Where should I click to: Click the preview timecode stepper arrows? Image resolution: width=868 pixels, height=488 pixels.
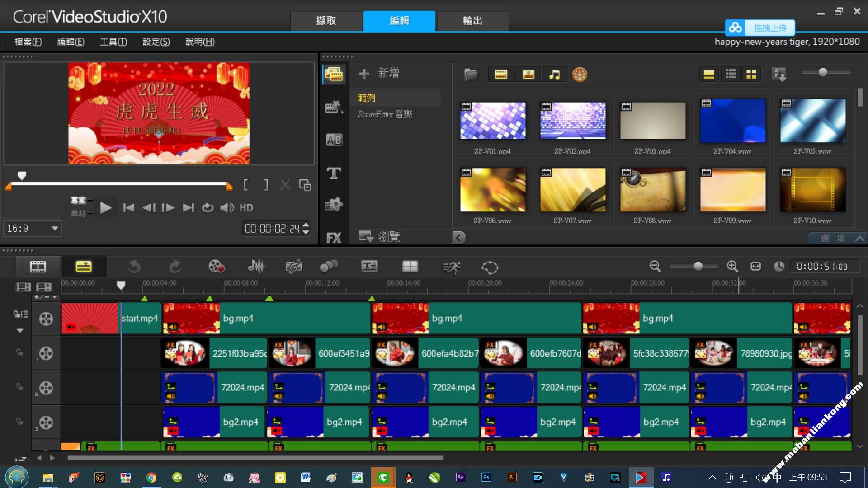tap(306, 228)
